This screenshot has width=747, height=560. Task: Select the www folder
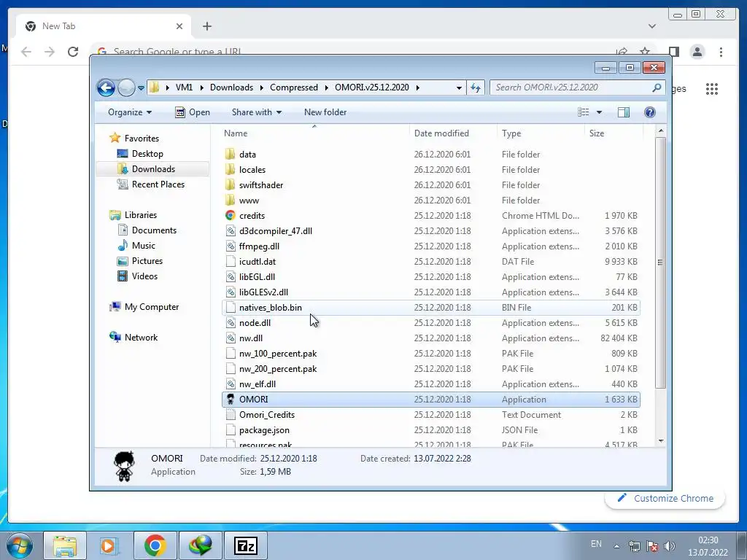click(x=431, y=201)
